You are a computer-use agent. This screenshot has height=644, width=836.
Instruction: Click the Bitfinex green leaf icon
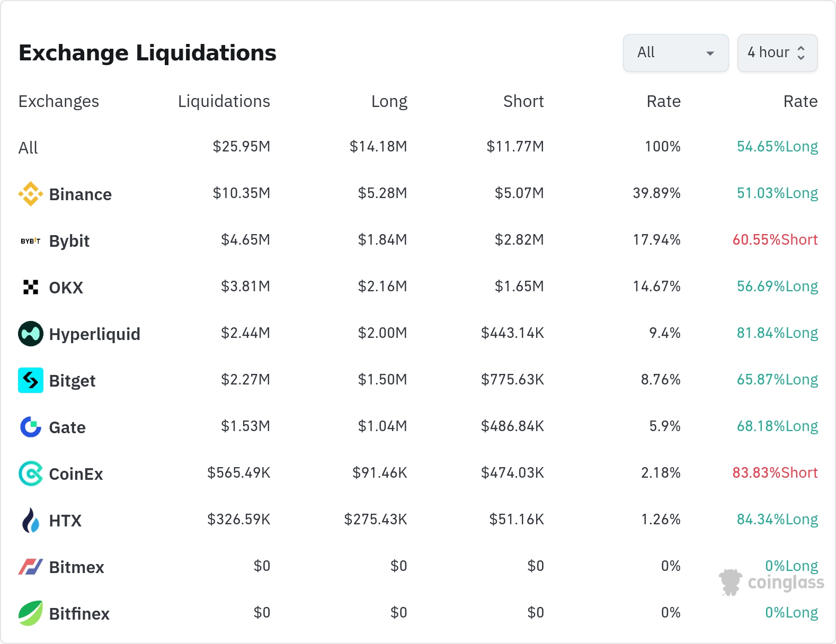point(31,613)
